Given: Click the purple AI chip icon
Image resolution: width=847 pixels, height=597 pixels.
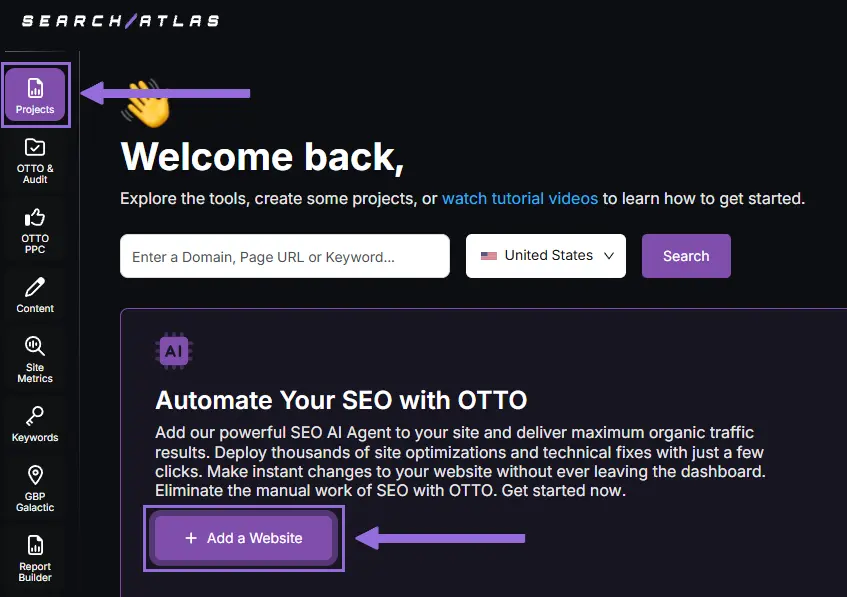Looking at the screenshot, I should point(173,351).
